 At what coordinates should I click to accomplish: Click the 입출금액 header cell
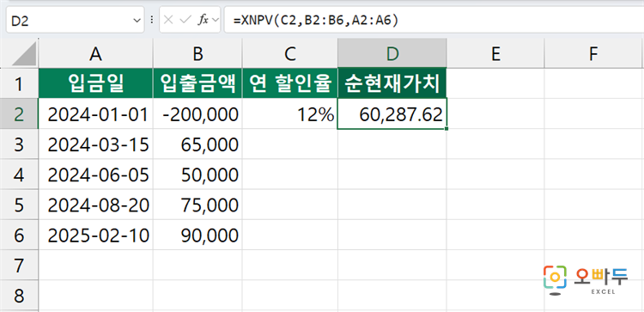tap(198, 83)
